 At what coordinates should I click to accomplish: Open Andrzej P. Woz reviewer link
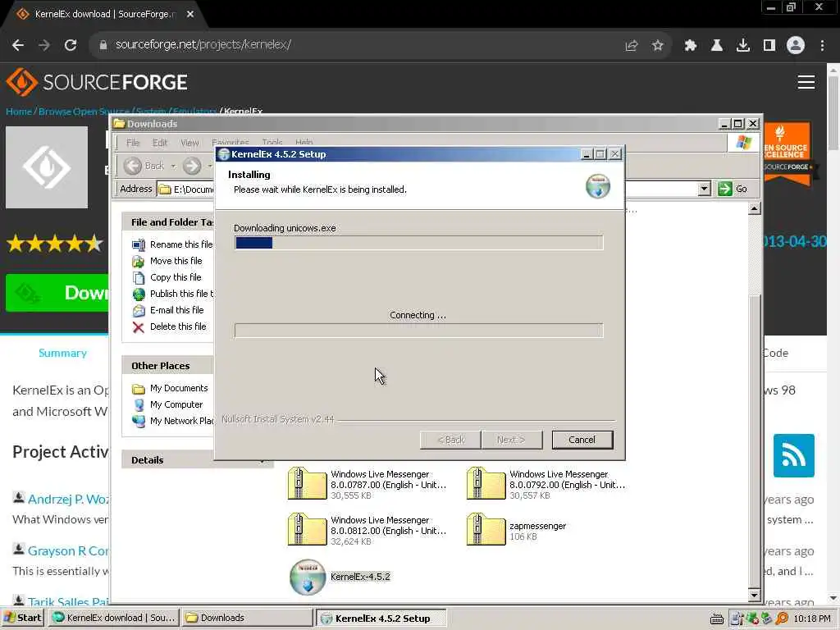pyautogui.click(x=68, y=500)
